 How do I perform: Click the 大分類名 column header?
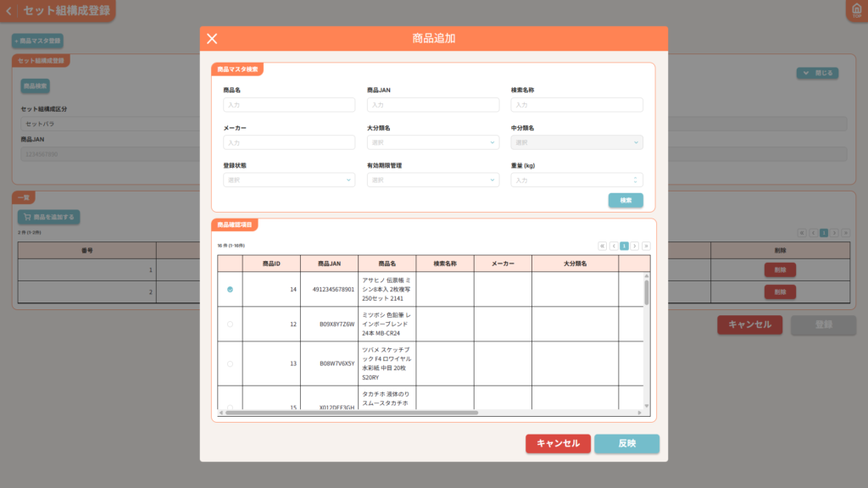[576, 264]
